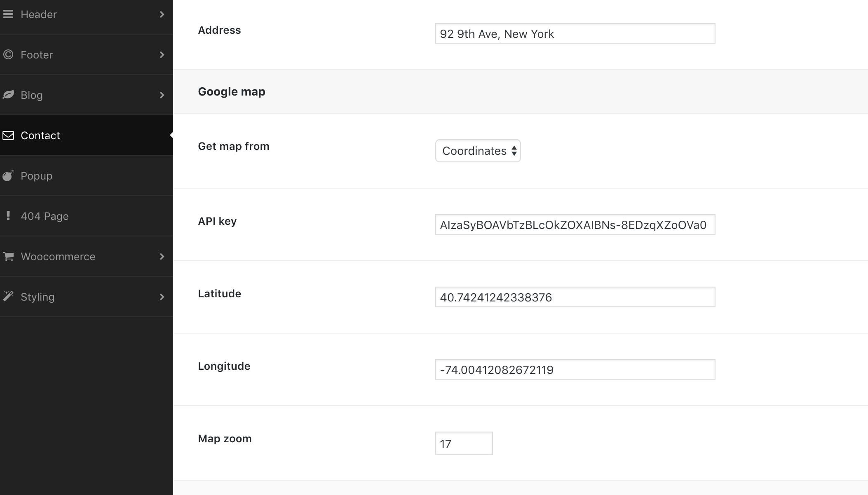Click the Woocommerce cart icon
Screen dimensions: 868x495
(x=8, y=257)
